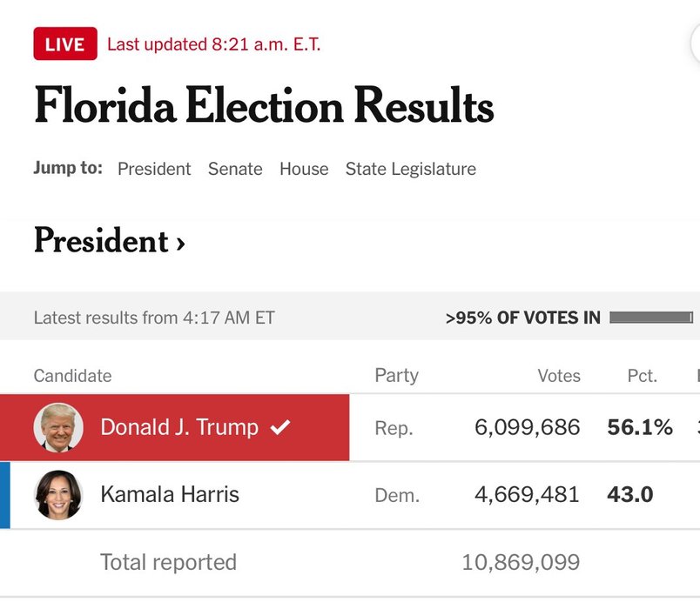Click Kamala Harris's portrait photo

click(58, 495)
